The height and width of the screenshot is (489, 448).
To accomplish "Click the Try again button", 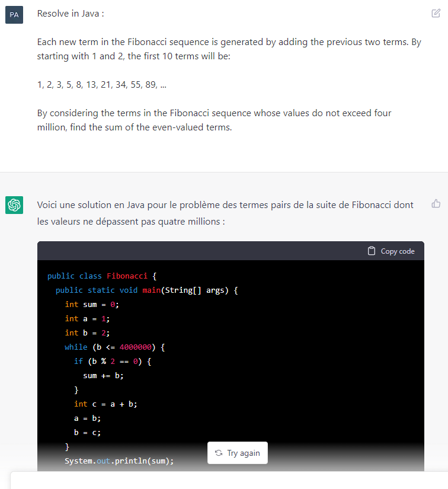I will (x=238, y=453).
